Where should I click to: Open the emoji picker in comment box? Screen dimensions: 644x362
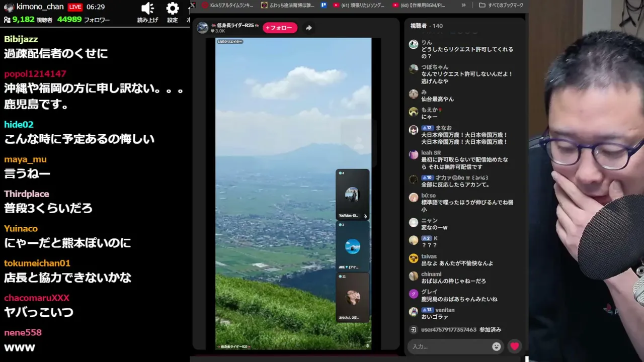[x=497, y=346]
